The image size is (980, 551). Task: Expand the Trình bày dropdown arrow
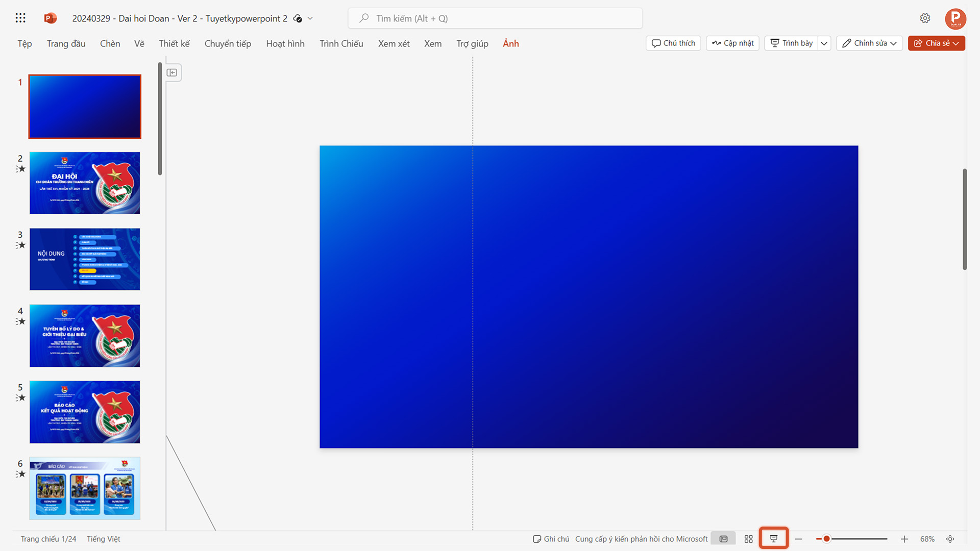[824, 43]
